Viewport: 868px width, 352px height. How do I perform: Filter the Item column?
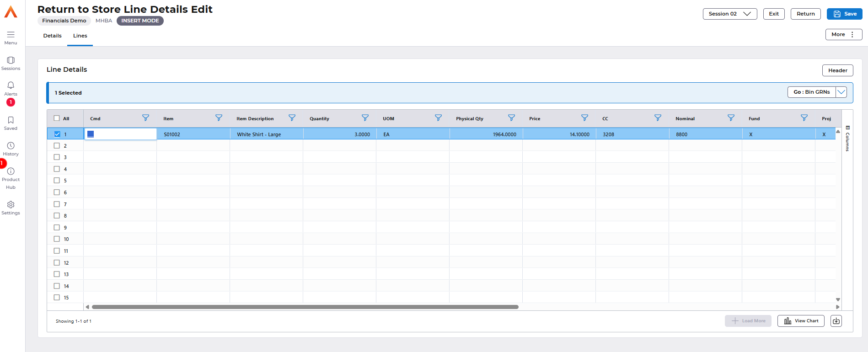point(219,118)
